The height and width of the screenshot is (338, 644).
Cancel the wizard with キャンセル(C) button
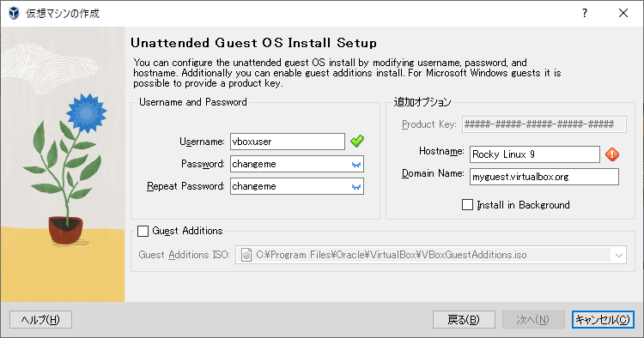(603, 319)
